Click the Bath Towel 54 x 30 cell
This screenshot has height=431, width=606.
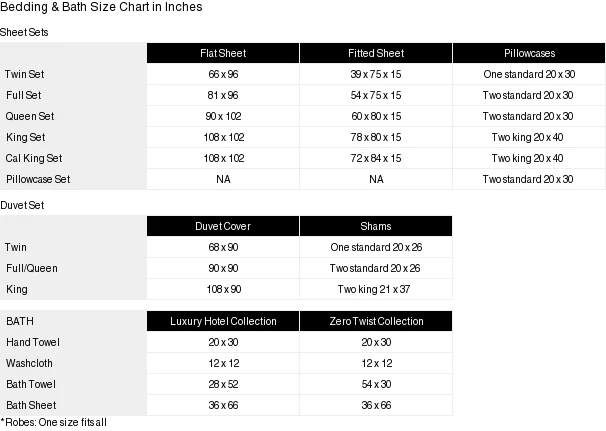coord(376,384)
